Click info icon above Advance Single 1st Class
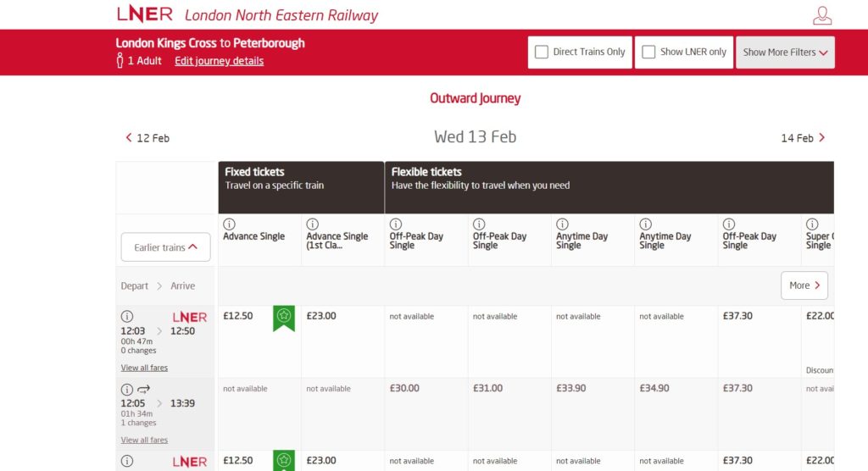868x471 pixels. pos(312,224)
